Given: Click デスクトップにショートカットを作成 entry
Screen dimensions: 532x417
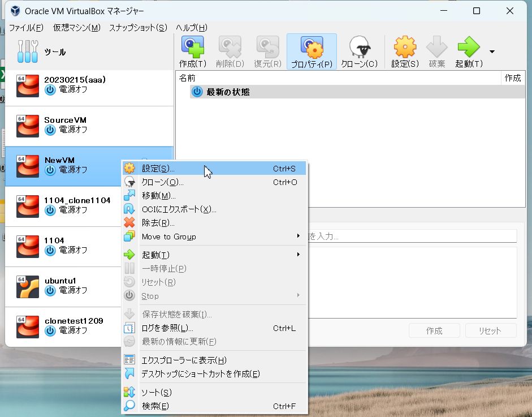Looking at the screenshot, I should [x=200, y=374].
